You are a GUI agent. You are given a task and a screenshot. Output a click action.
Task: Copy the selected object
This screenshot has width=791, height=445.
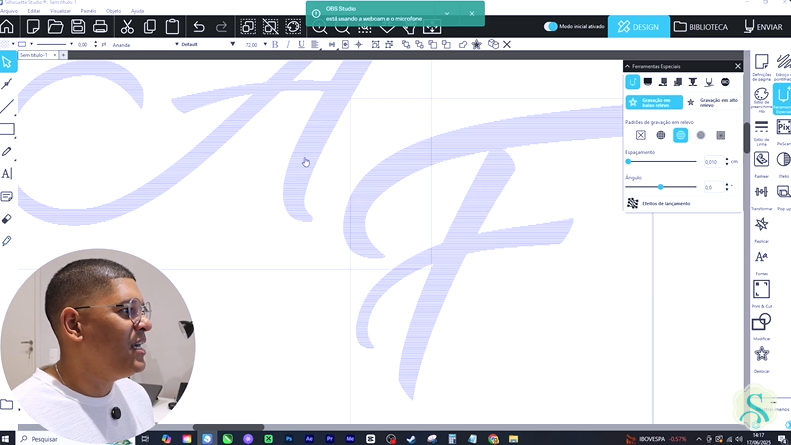pos(150,26)
